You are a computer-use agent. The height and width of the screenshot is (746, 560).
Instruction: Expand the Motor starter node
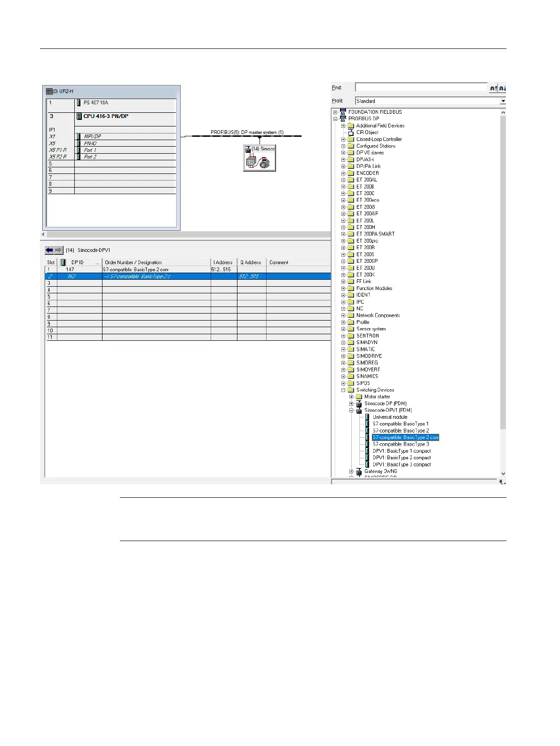click(351, 397)
